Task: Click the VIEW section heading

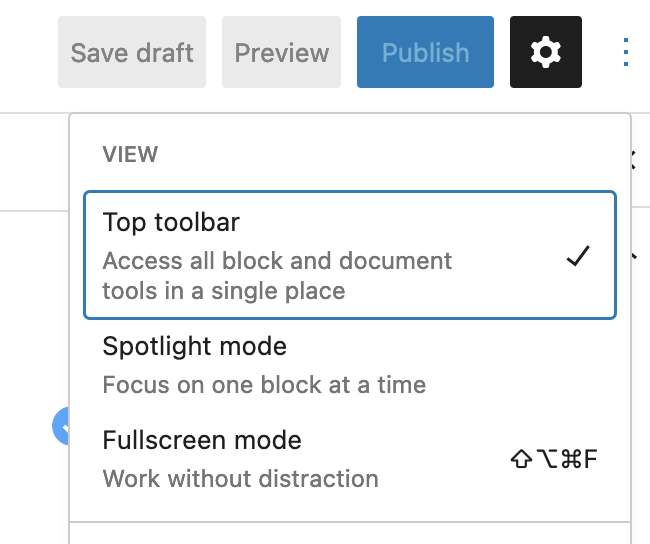Action: pos(130,155)
